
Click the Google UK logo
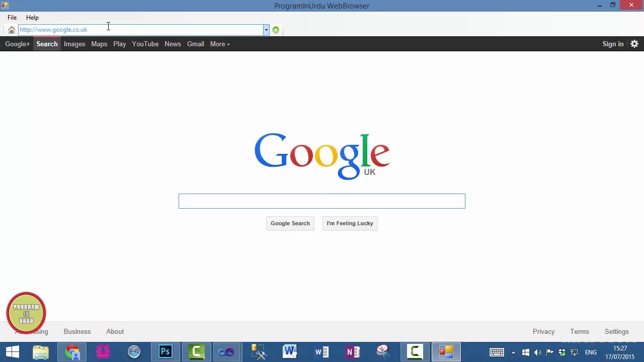[x=322, y=156]
